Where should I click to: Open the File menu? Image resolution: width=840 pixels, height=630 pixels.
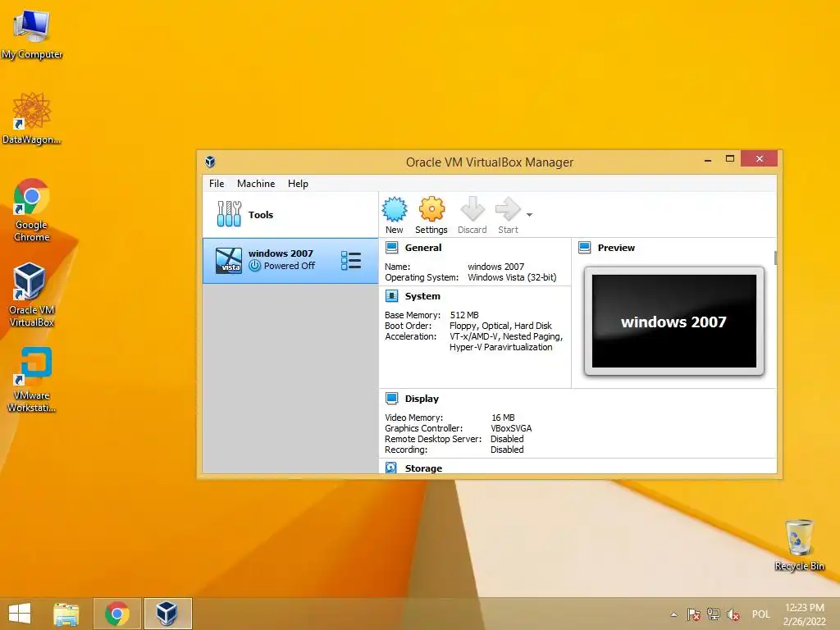point(217,183)
